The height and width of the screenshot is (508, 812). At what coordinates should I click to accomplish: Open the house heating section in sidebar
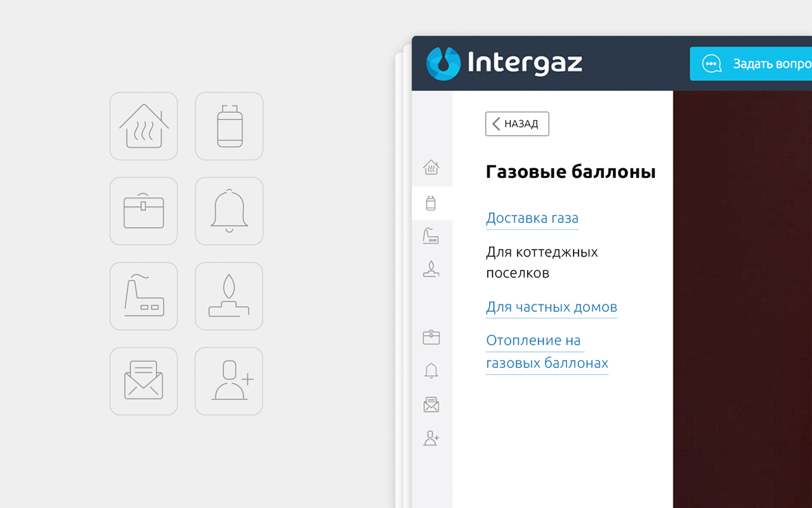click(431, 168)
